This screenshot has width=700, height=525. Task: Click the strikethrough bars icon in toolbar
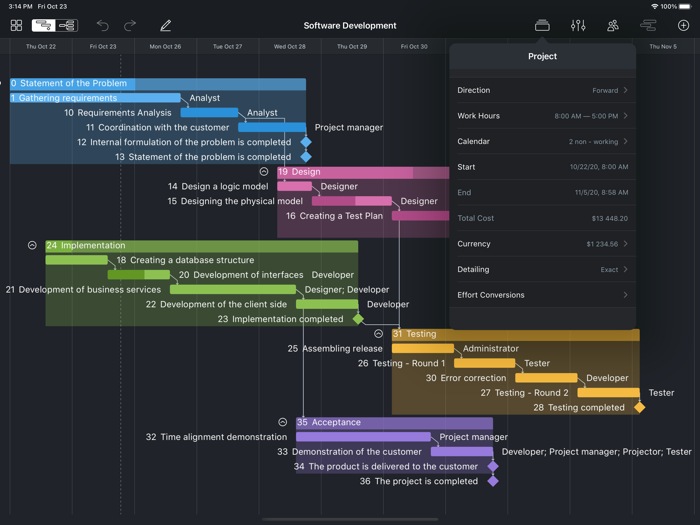pos(648,25)
